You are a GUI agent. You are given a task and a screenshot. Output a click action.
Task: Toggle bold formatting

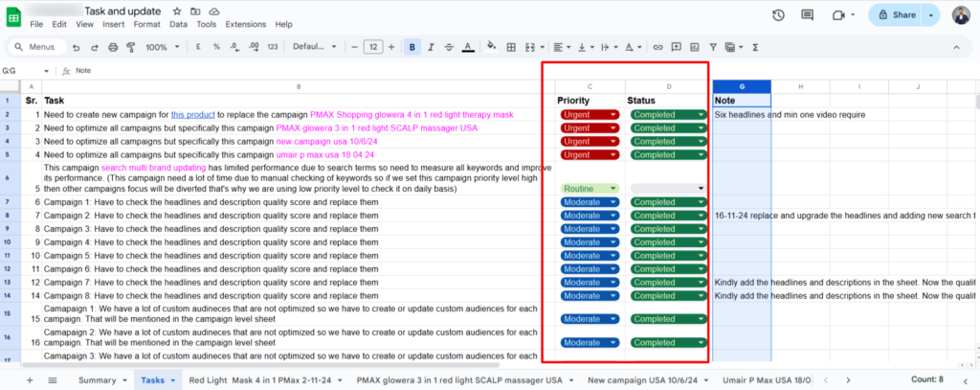412,47
